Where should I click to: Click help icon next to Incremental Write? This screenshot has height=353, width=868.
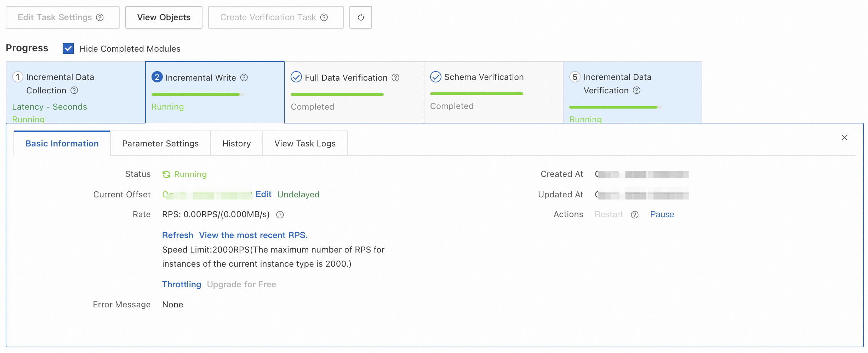coord(244,77)
